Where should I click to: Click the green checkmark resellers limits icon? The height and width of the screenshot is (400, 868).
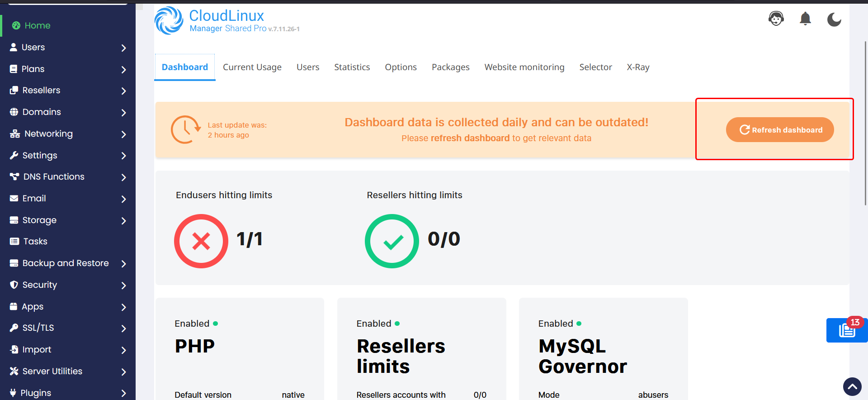(x=392, y=241)
